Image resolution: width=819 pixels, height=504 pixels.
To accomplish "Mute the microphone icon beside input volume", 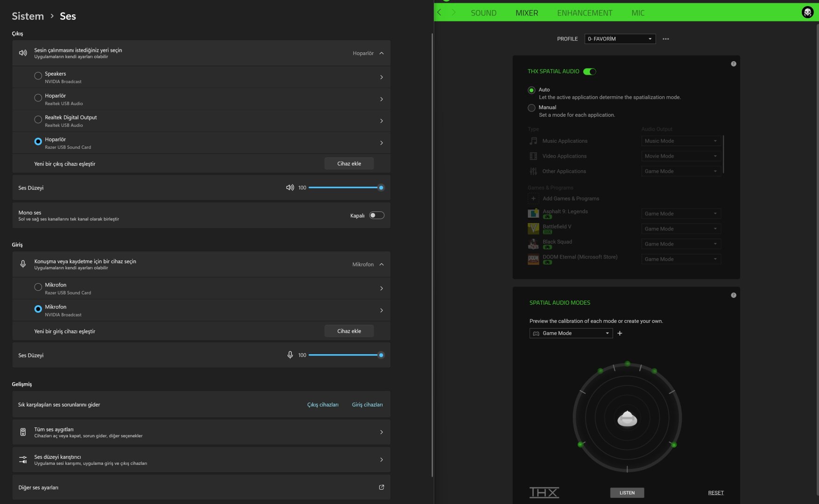I will pos(290,355).
